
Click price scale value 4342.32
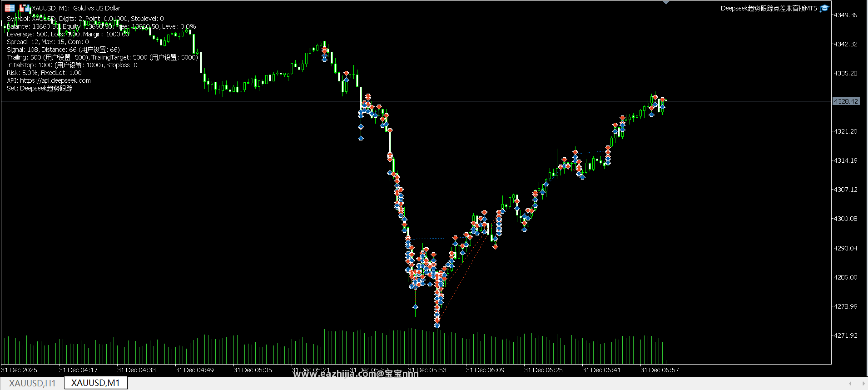(845, 44)
